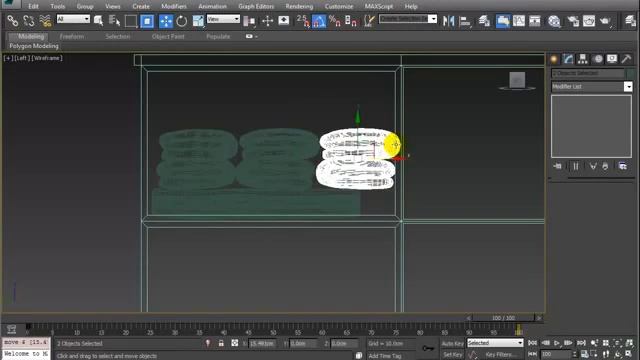This screenshot has height=360, width=640.
Task: Open Select by Name tool
Action: 114,20
